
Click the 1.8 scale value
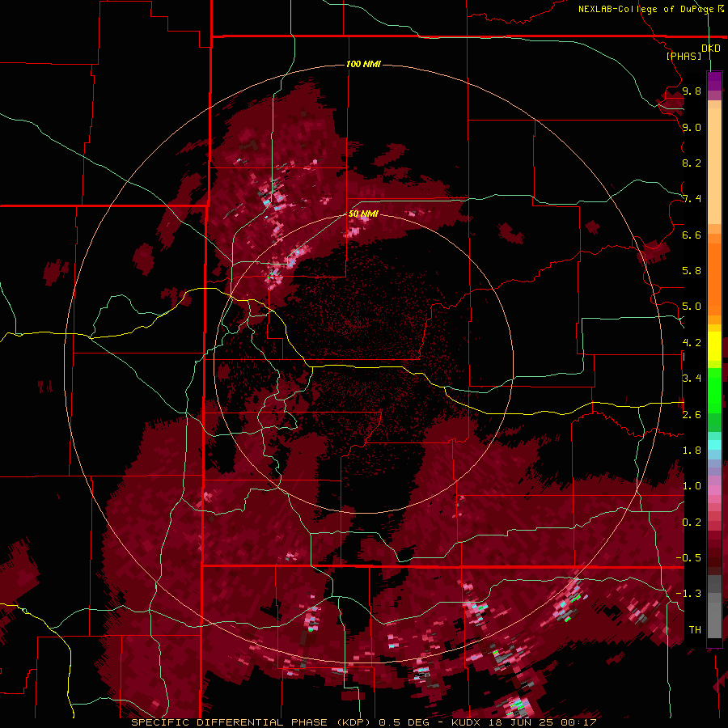[x=692, y=451]
